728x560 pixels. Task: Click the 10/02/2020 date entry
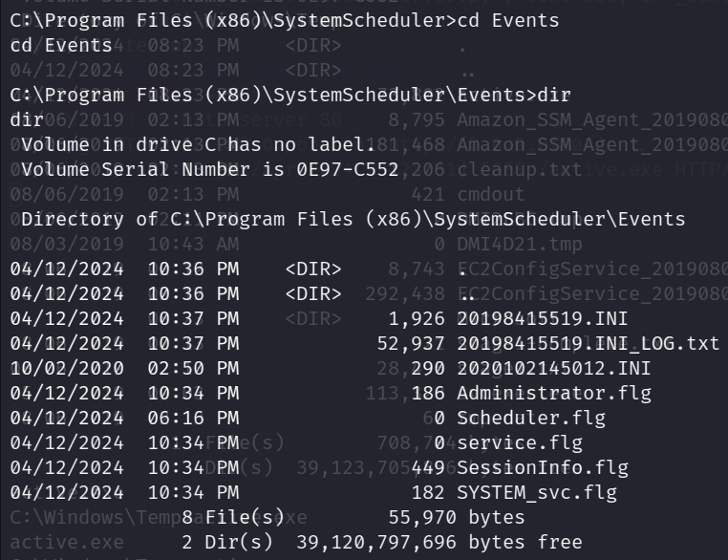66,368
